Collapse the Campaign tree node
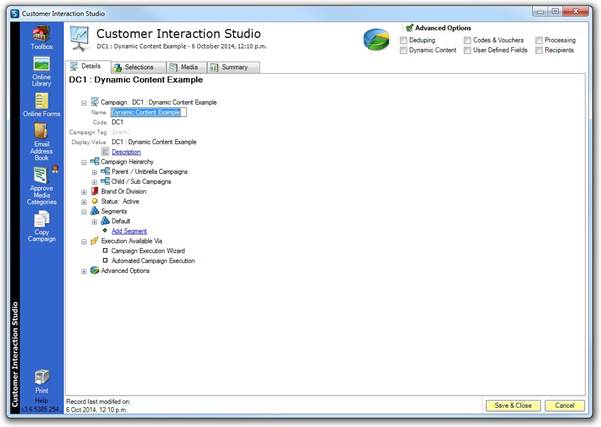Viewport: 601px width, 427px height. pyautogui.click(x=84, y=103)
